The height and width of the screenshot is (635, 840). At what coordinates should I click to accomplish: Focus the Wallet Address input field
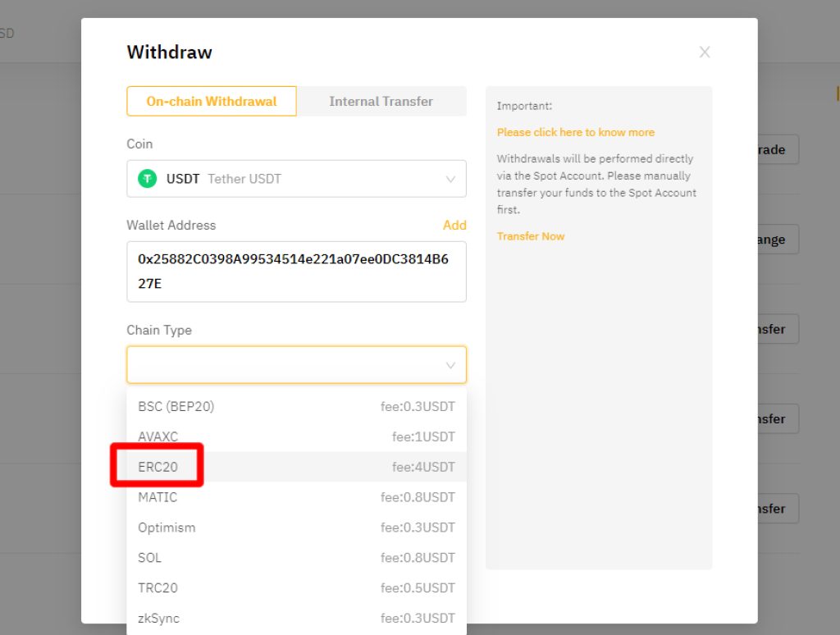coord(296,272)
